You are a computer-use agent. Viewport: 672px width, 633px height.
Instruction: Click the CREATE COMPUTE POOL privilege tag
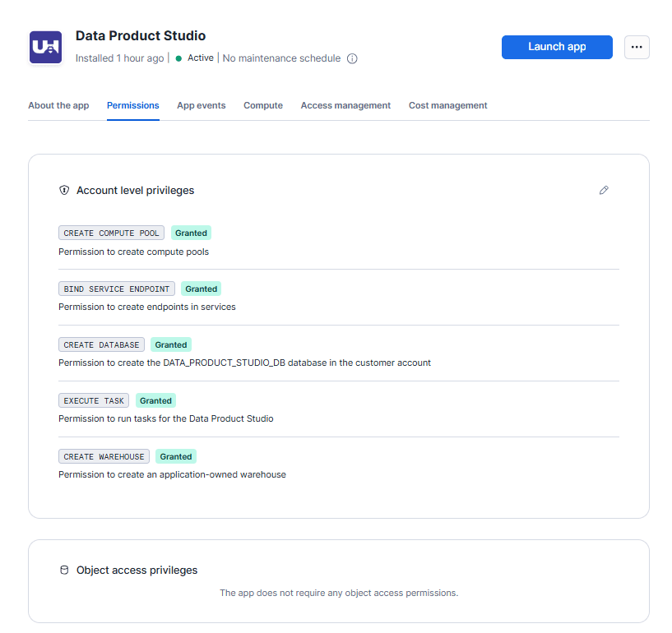pos(111,233)
